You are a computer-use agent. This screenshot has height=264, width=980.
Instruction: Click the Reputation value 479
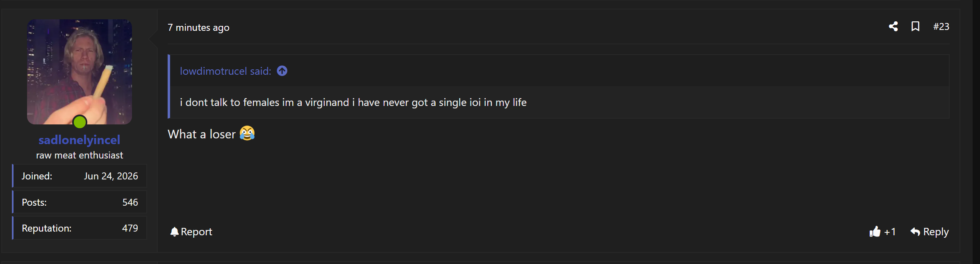[x=130, y=228]
